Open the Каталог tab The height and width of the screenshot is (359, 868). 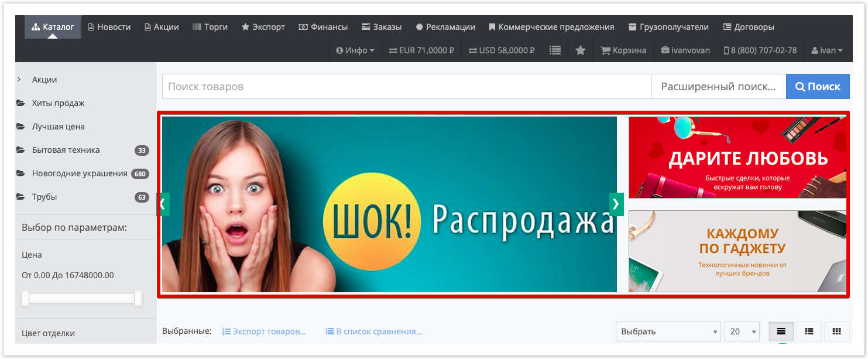coord(53,27)
